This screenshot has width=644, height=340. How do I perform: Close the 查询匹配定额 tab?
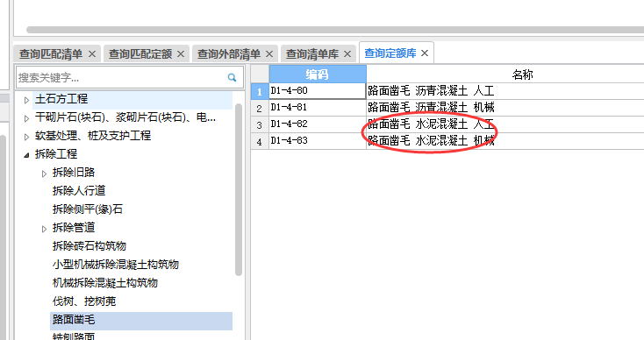181,54
